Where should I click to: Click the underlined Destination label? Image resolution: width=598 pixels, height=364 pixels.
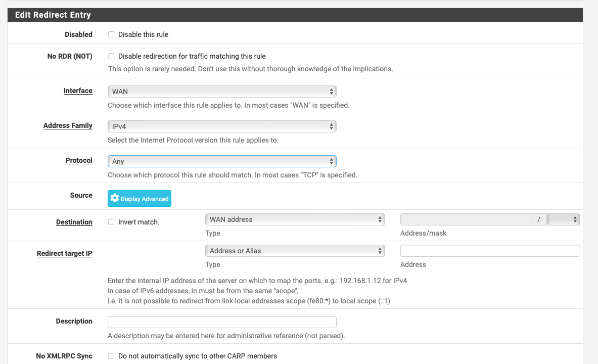(74, 222)
